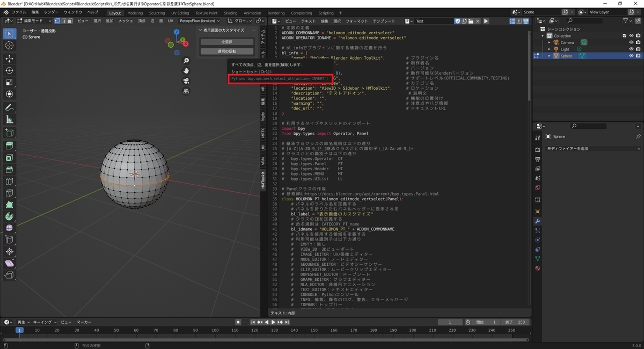Select the Move tool
This screenshot has width=644, height=349.
9,59
